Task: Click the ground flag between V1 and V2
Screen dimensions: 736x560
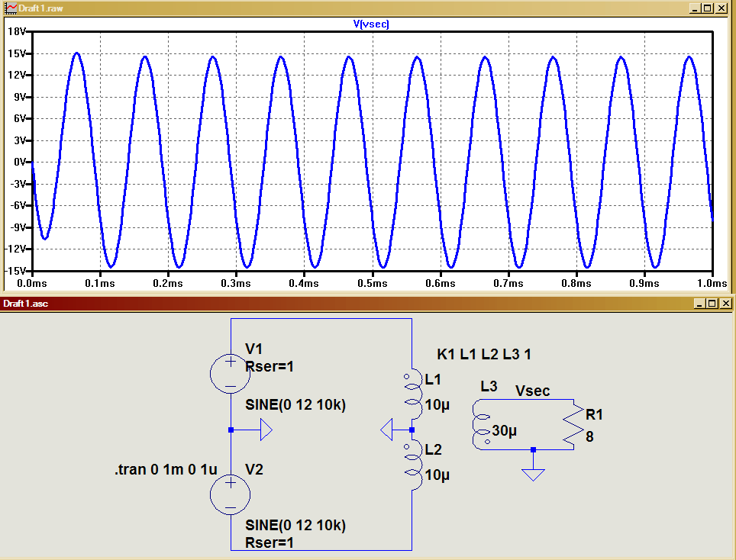Action: [266, 430]
